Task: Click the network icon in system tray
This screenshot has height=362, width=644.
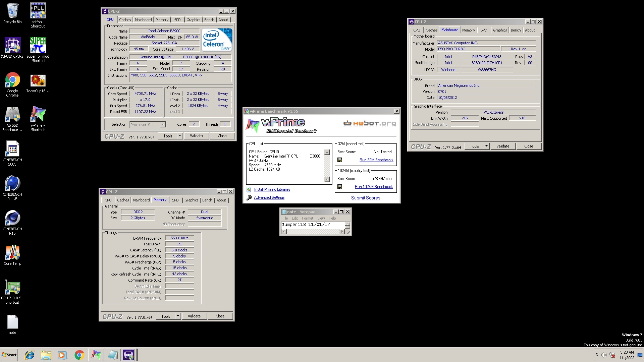Action: tap(612, 355)
